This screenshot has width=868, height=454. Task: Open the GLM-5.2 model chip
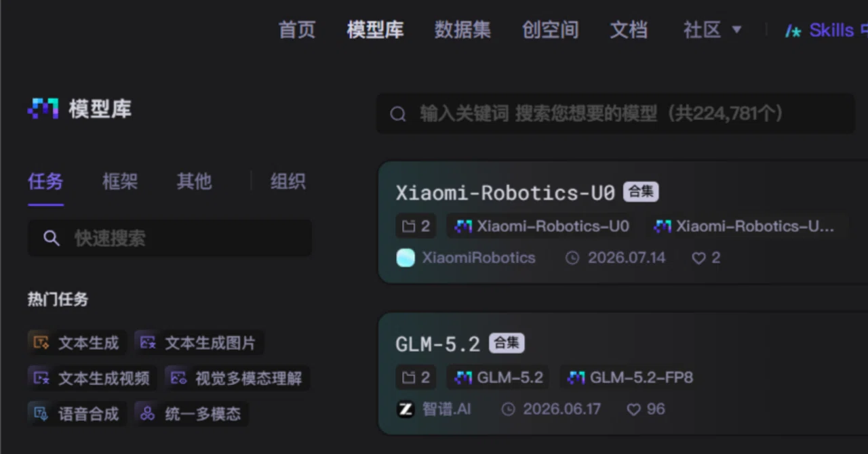pyautogui.click(x=498, y=377)
